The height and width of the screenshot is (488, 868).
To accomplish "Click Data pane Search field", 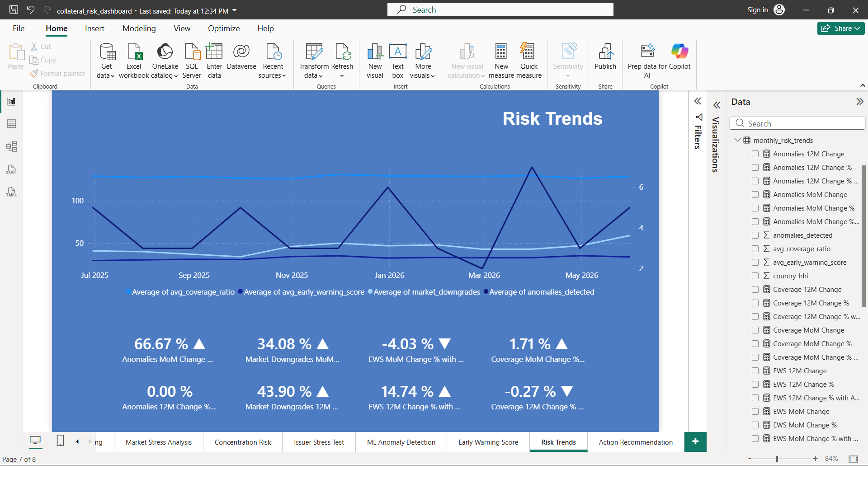I will tap(797, 123).
